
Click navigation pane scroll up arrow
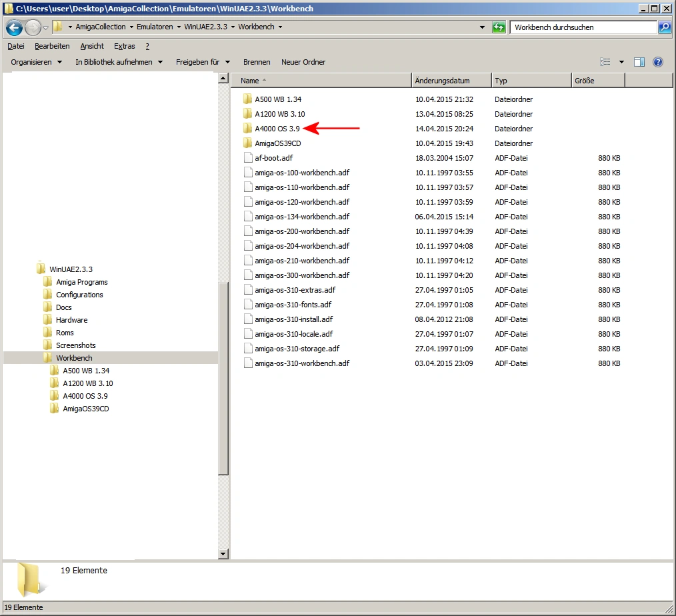(223, 79)
